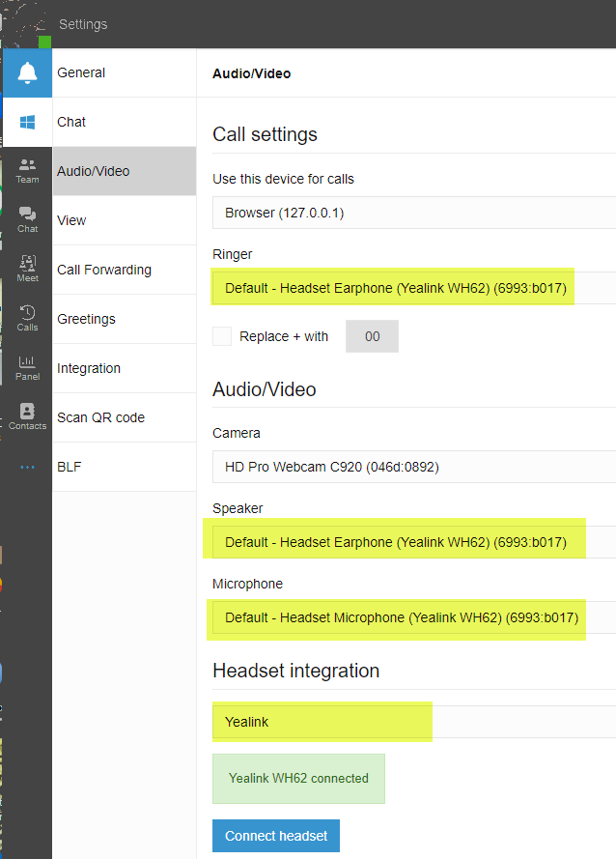Open 'Use this device for calls' dropdown
The image size is (616, 859).
[x=414, y=213]
